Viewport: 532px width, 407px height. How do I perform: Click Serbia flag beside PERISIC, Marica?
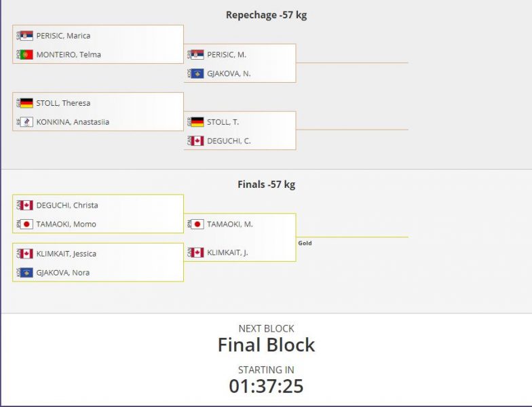click(x=26, y=35)
